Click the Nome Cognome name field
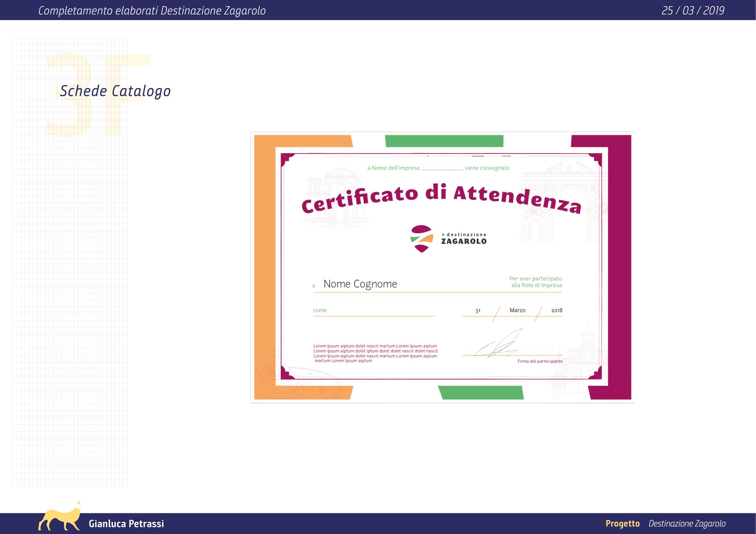Screen dimensions: 756x534 [360, 284]
